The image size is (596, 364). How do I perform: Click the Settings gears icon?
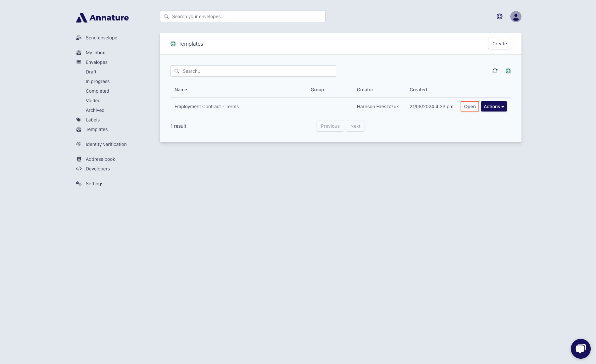pos(79,184)
